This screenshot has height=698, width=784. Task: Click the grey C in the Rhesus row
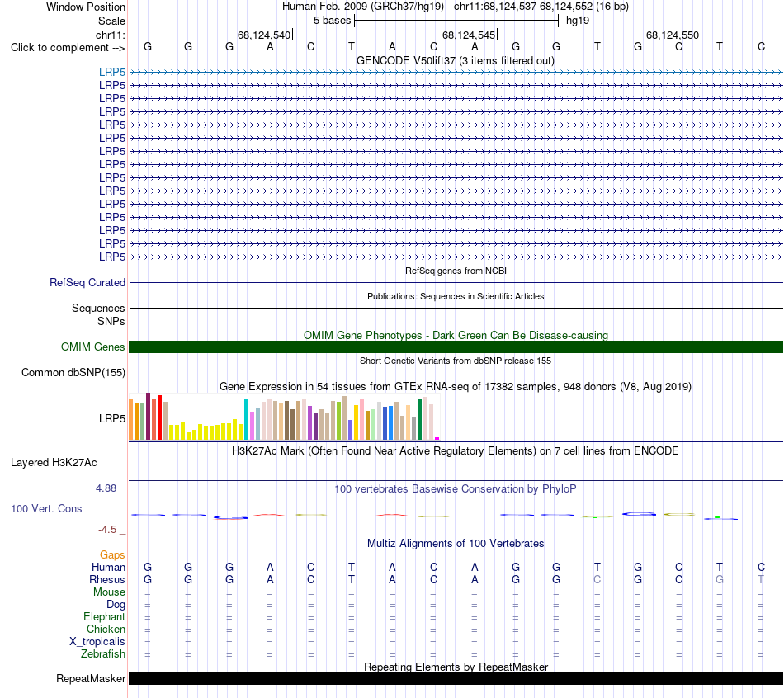coord(597,579)
